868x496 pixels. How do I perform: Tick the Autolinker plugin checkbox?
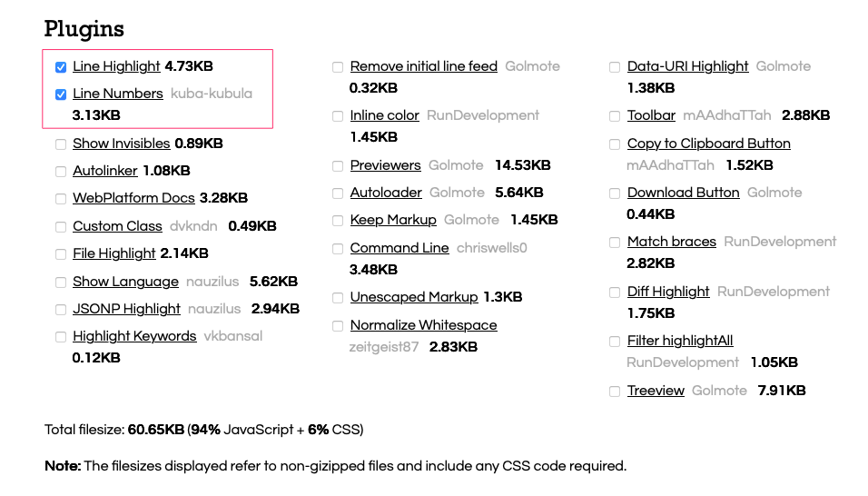click(61, 172)
